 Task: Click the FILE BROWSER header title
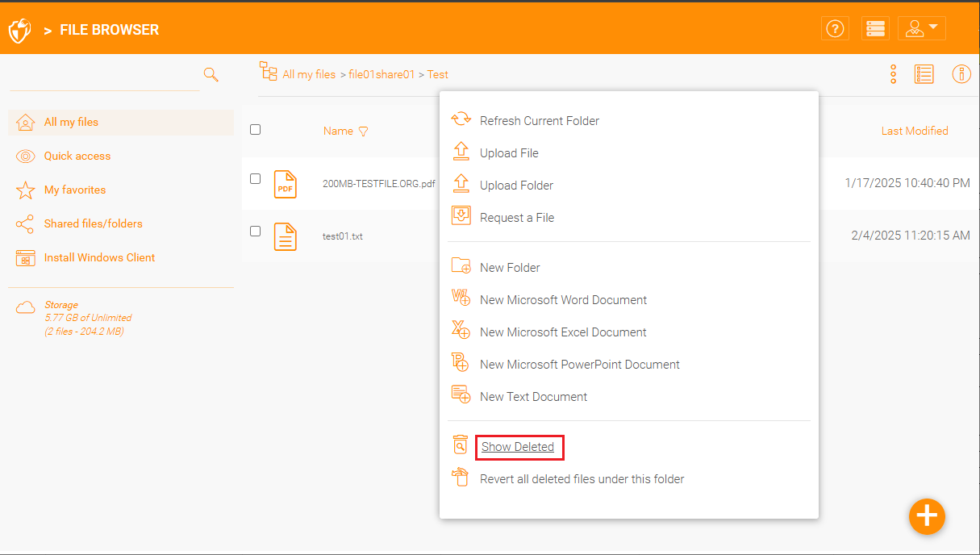coord(110,30)
